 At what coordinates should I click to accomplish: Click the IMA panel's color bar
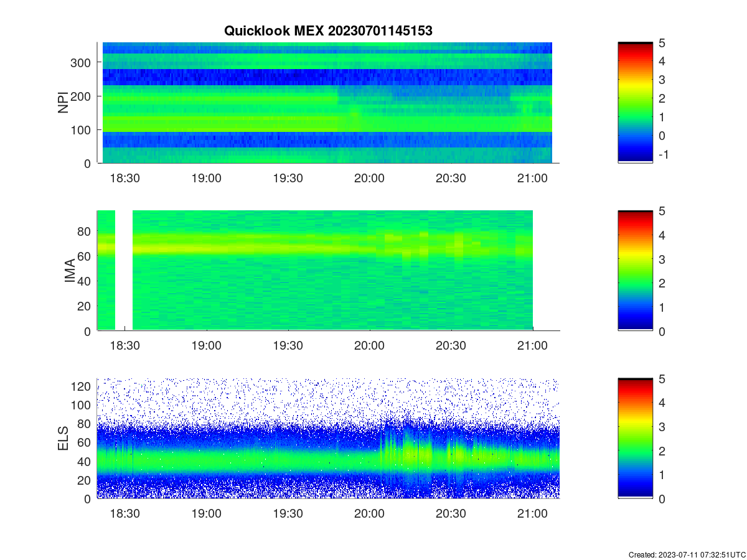tap(635, 271)
